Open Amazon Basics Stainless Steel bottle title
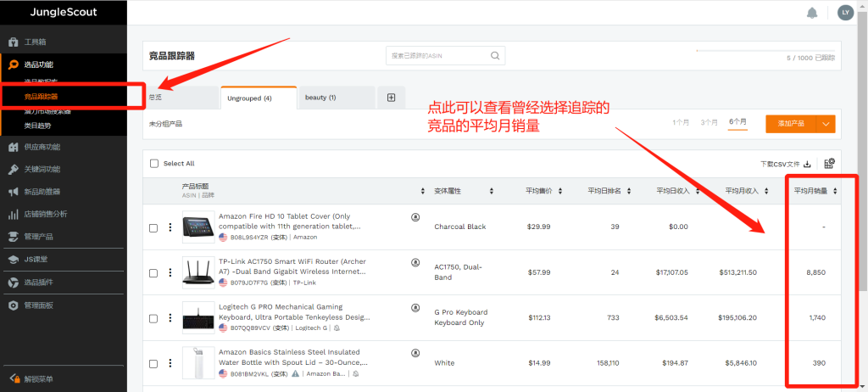The image size is (868, 392). pyautogui.click(x=292, y=357)
